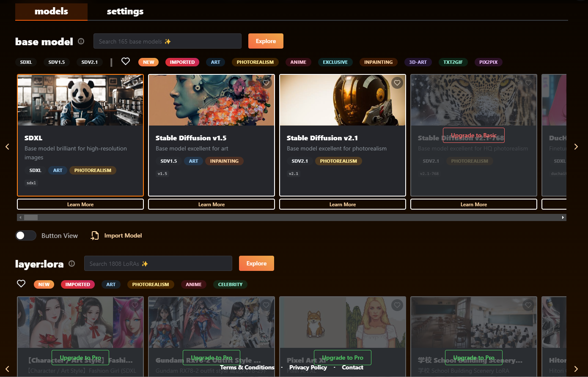
Task: Select the PHOTOREALISM base model filter tag
Action: pos(255,62)
